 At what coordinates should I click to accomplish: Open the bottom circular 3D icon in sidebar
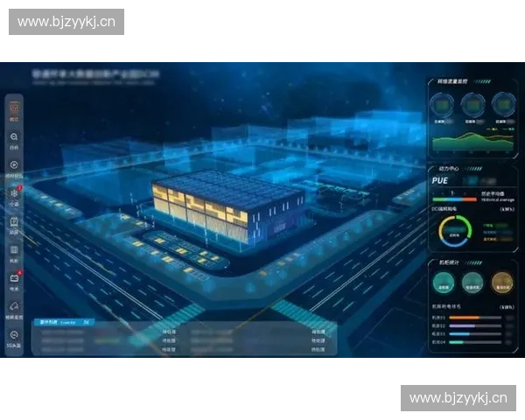tap(14, 334)
